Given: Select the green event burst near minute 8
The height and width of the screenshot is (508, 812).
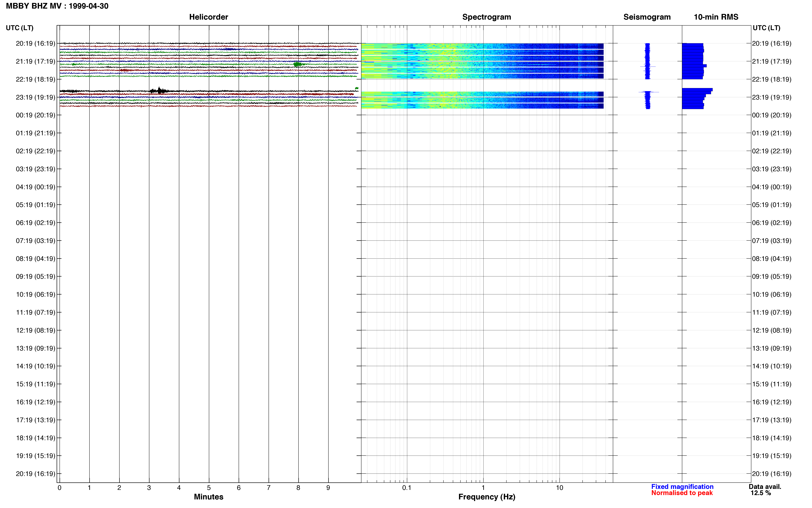Looking at the screenshot, I should [298, 64].
